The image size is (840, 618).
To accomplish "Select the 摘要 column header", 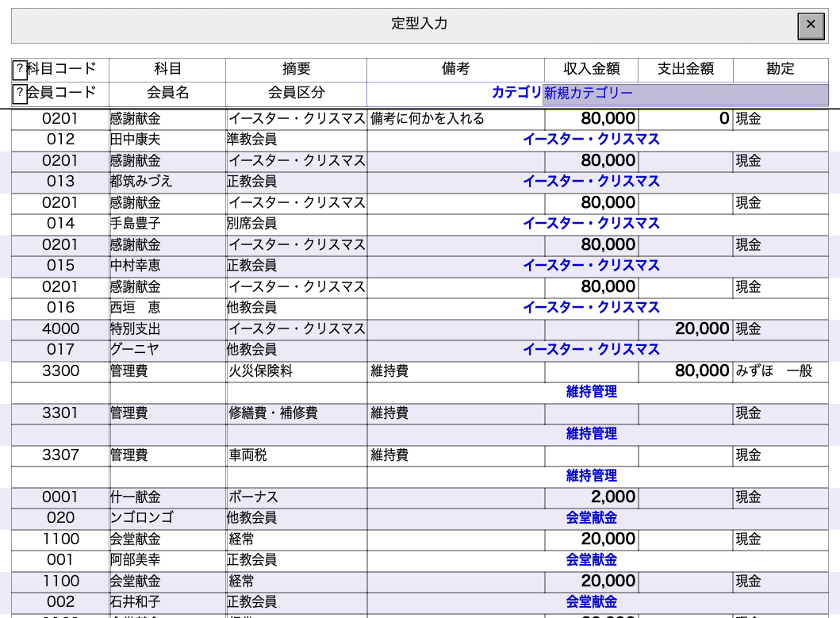I will [296, 69].
